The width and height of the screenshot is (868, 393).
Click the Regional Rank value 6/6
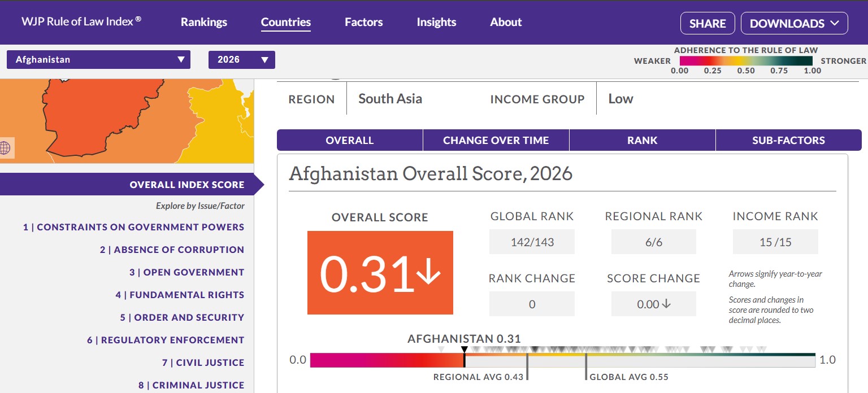[654, 242]
